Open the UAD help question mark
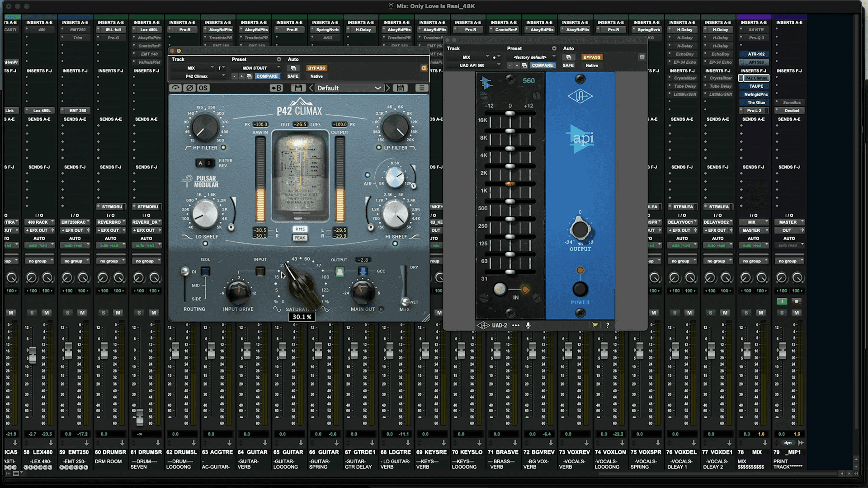The image size is (868, 488). pyautogui.click(x=608, y=325)
